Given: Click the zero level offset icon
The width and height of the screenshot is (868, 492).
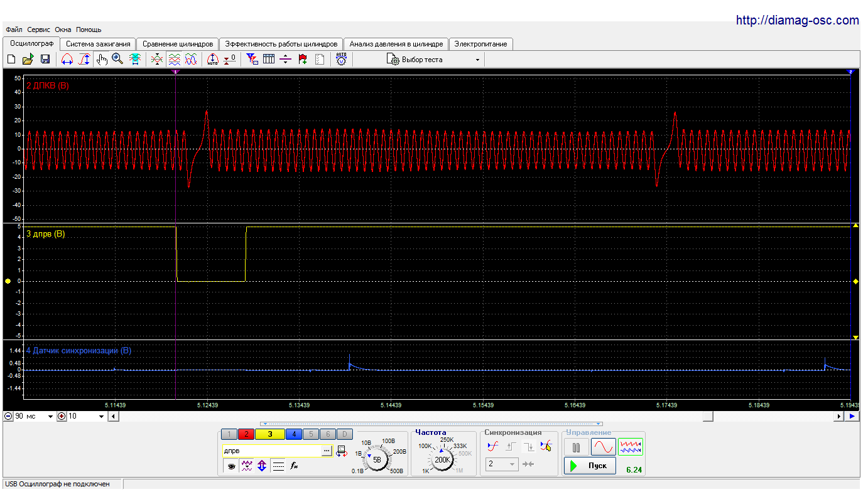Looking at the screenshot, I should pos(229,60).
